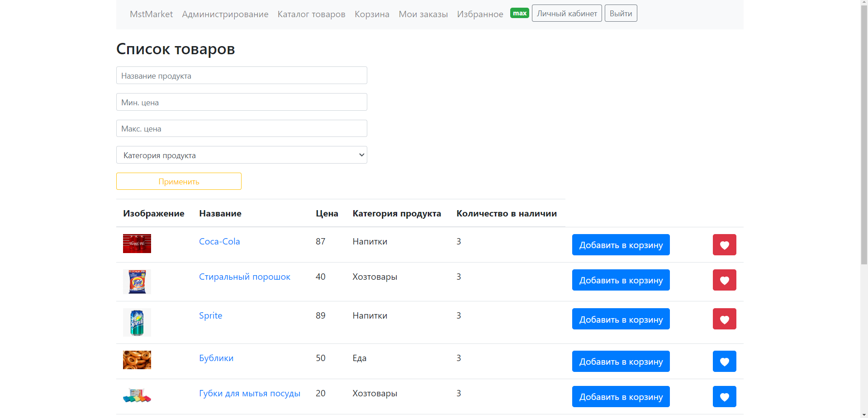Viewport: 868px width, 418px height.
Task: Toggle the heart button in Sprite row
Action: pos(724,319)
